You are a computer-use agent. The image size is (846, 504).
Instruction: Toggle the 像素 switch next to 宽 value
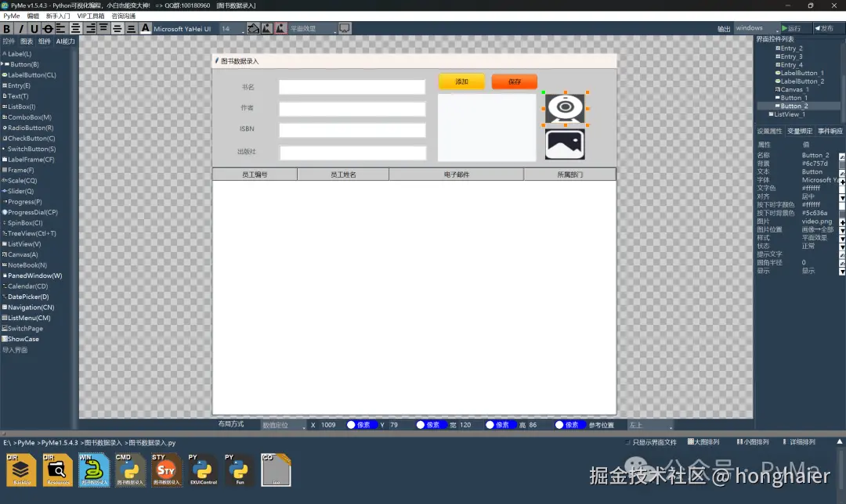[500, 425]
